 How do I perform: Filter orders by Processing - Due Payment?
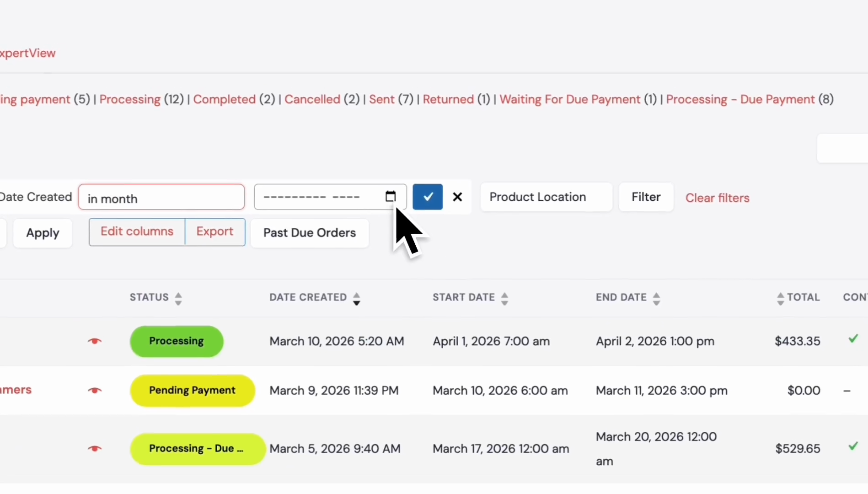pyautogui.click(x=740, y=99)
